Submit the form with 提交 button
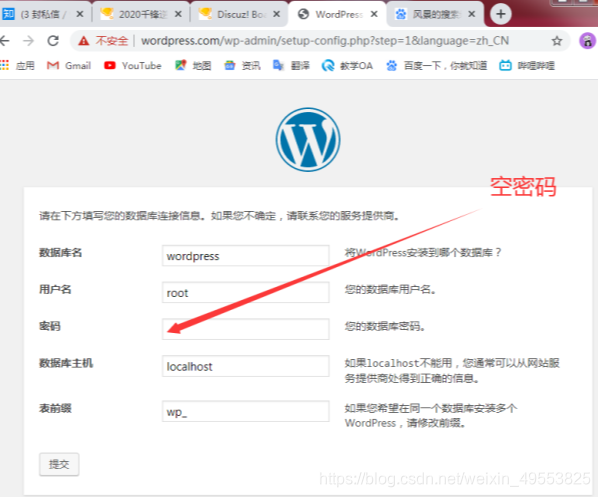Image resolution: width=600 pixels, height=497 pixels. point(59,464)
